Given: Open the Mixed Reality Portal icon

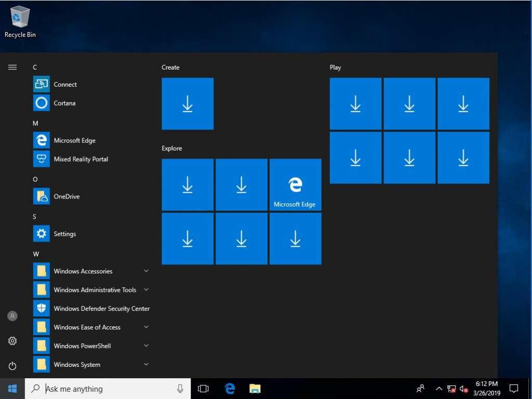Looking at the screenshot, I should click(42, 159).
